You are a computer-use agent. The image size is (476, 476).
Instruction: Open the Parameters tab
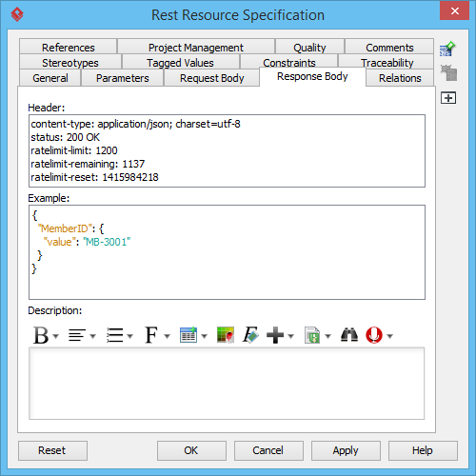click(x=123, y=78)
